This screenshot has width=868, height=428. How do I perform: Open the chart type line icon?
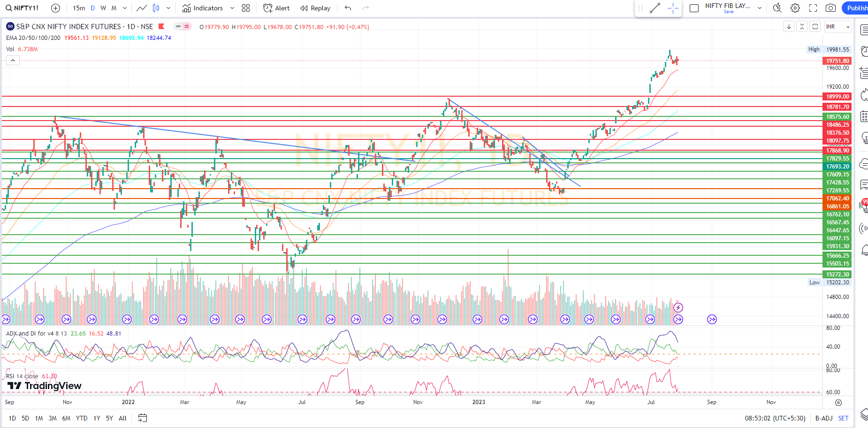(142, 8)
